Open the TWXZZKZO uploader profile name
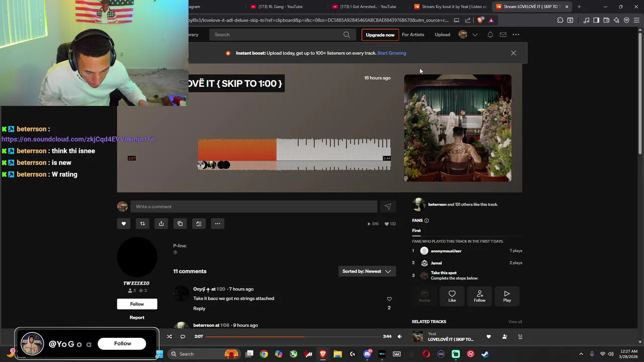 136,284
